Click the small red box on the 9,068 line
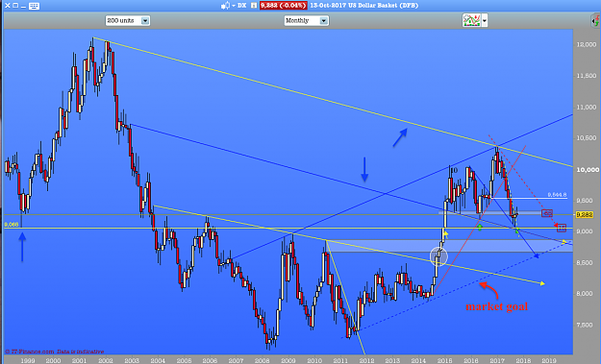 (x=562, y=229)
